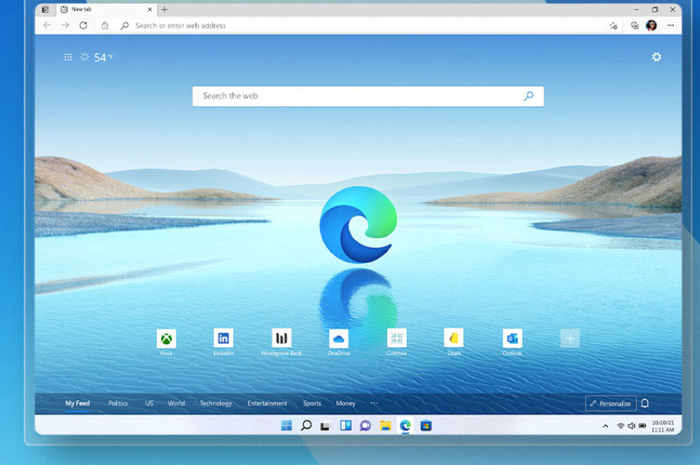Viewport: 700px width, 465px height.
Task: Open the LinkedIn quick link
Action: tap(223, 342)
